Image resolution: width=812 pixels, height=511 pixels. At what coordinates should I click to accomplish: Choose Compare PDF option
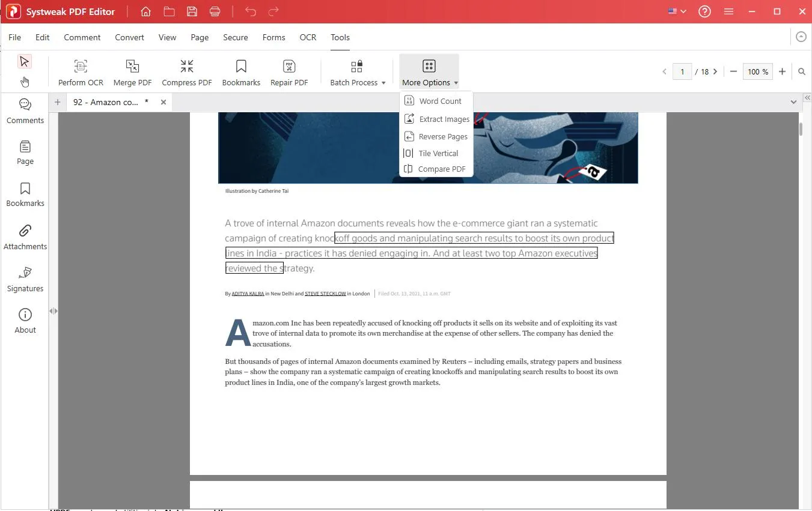pyautogui.click(x=436, y=169)
